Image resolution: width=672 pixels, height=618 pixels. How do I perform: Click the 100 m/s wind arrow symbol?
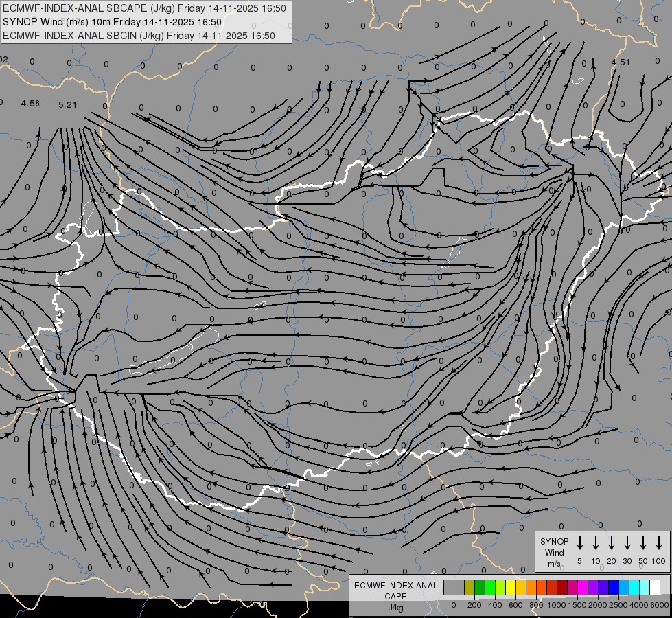[659, 543]
